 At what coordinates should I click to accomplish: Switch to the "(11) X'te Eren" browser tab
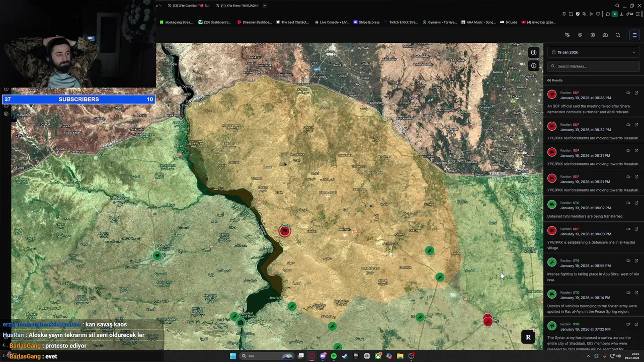(x=236, y=6)
